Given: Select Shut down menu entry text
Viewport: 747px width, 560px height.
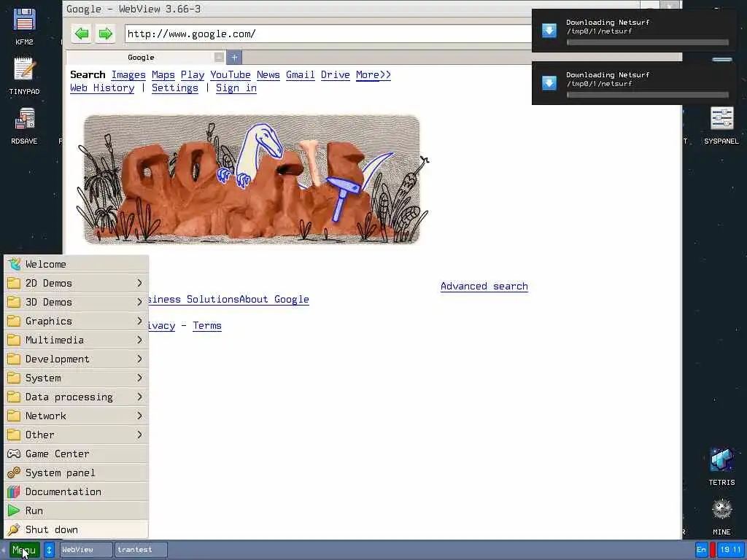Looking at the screenshot, I should pyautogui.click(x=52, y=530).
